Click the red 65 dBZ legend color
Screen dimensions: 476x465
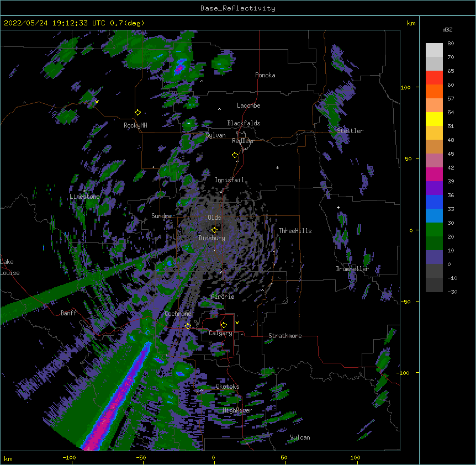point(434,77)
